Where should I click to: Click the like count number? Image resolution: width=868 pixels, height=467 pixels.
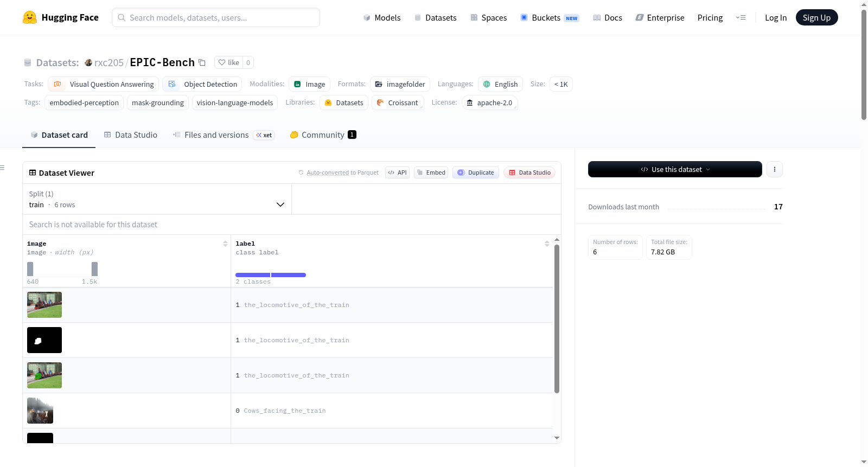coord(248,62)
